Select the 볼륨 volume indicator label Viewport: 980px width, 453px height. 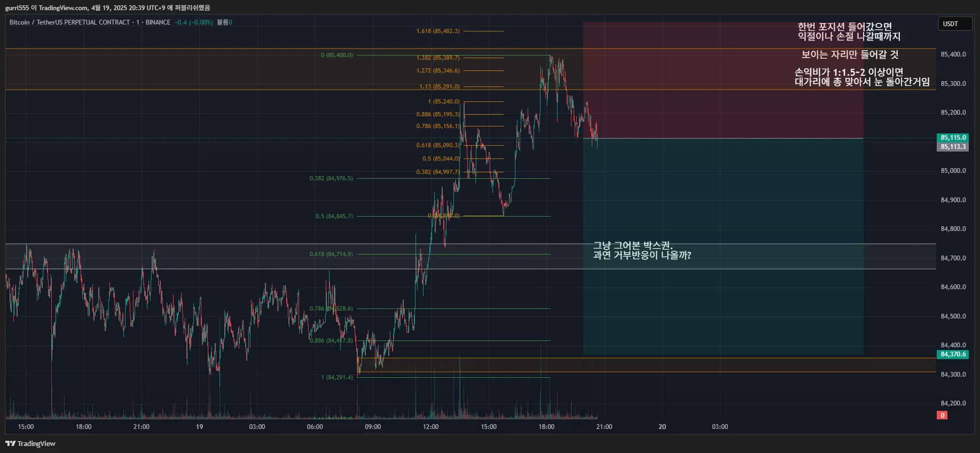[x=224, y=22]
